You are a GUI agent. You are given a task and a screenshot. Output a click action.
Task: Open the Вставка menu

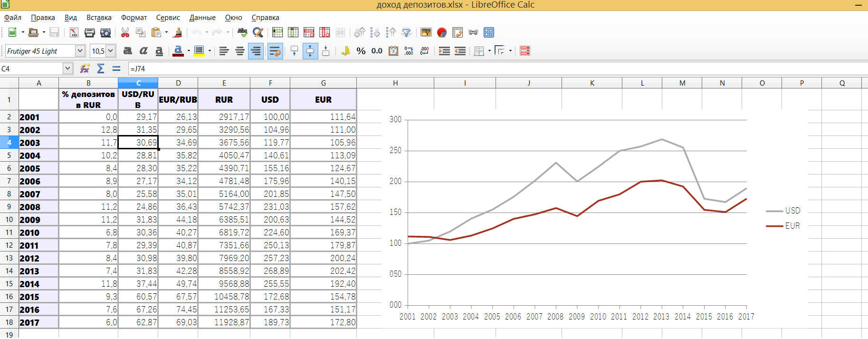click(99, 18)
